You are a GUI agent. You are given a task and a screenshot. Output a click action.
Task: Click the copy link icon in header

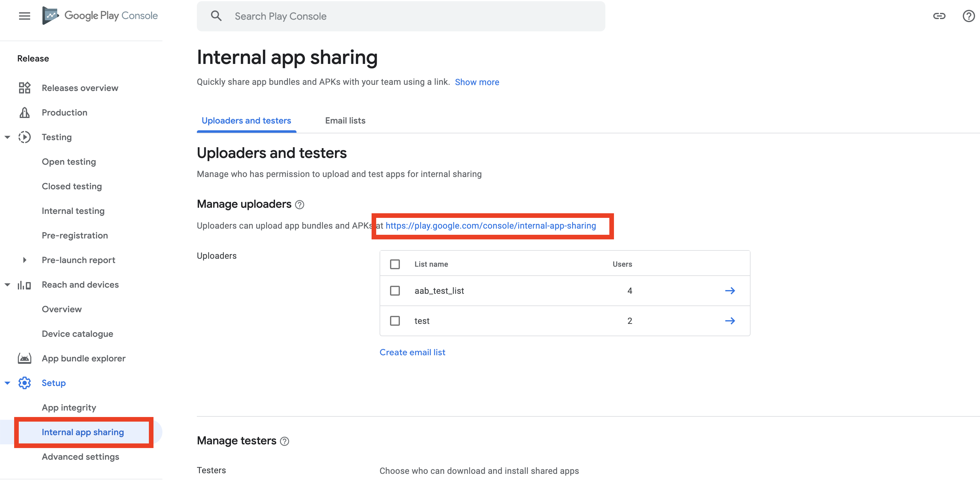click(x=939, y=16)
